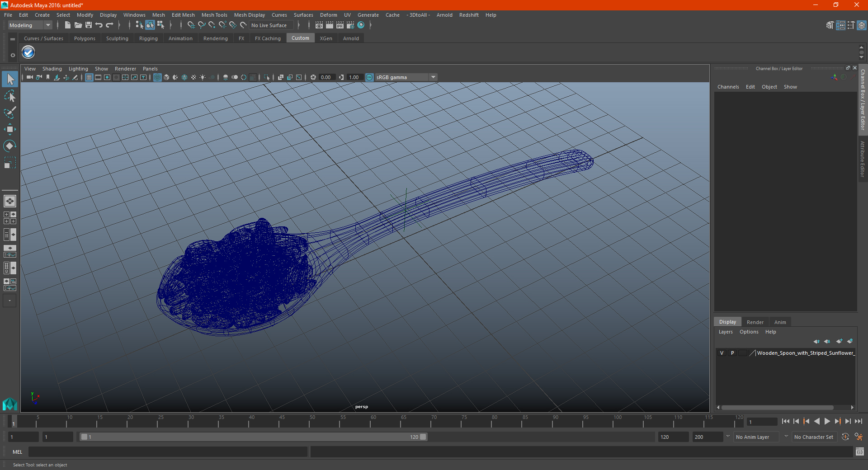
Task: Toggle smooth shade all in viewport
Action: point(166,77)
